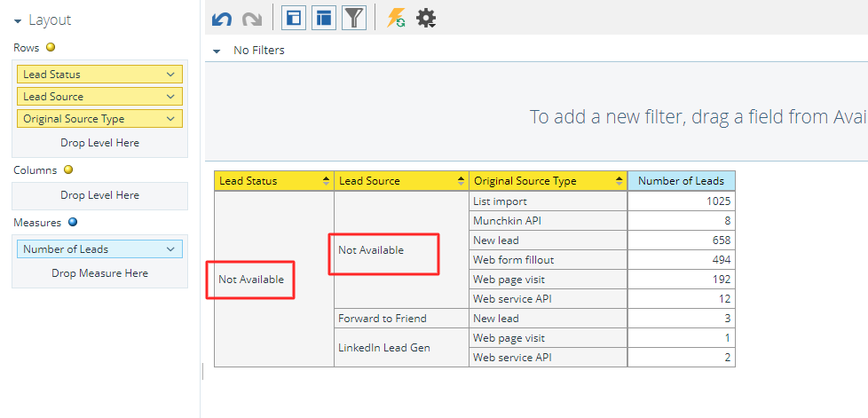868x418 pixels.
Task: Select the Number of Leads column header
Action: pyautogui.click(x=681, y=180)
